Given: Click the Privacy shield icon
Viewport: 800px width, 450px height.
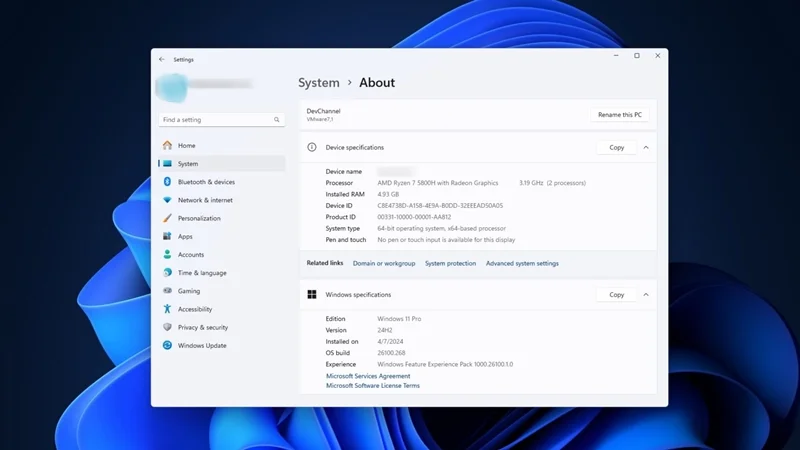Looking at the screenshot, I should point(167,327).
